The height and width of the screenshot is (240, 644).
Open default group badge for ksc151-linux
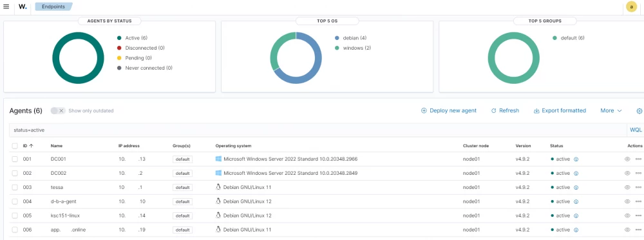[x=182, y=215]
